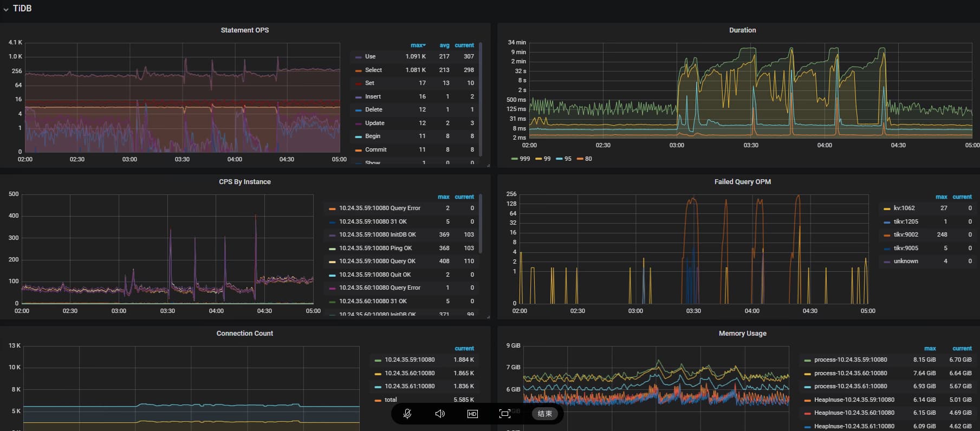Viewport: 980px width, 431px height.
Task: Click the kv:1062 legend color marker
Action: [887, 208]
